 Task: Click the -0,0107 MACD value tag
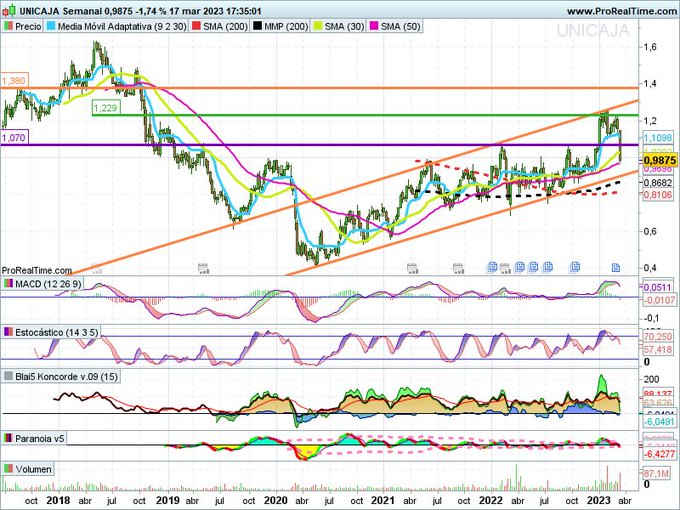tap(658, 300)
